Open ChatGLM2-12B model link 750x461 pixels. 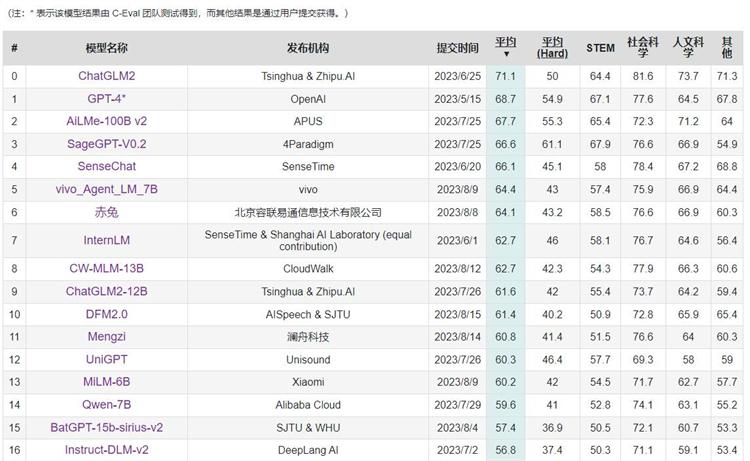(107, 291)
